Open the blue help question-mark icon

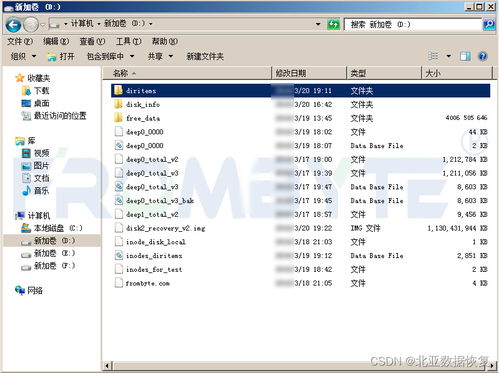482,56
